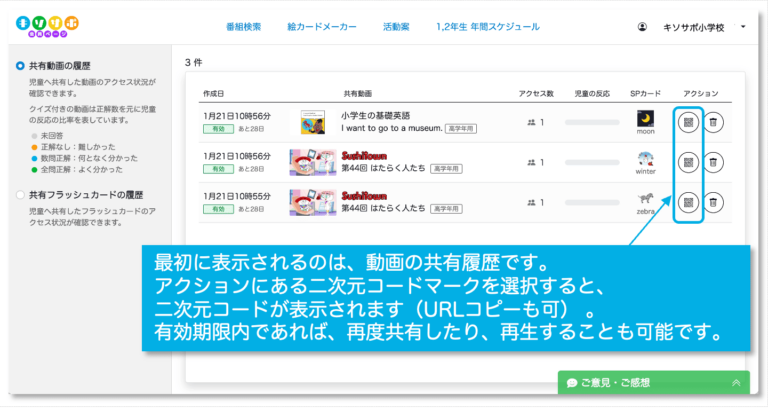Click access count icon in zebra row
This screenshot has height=409, width=768.
coord(531,202)
